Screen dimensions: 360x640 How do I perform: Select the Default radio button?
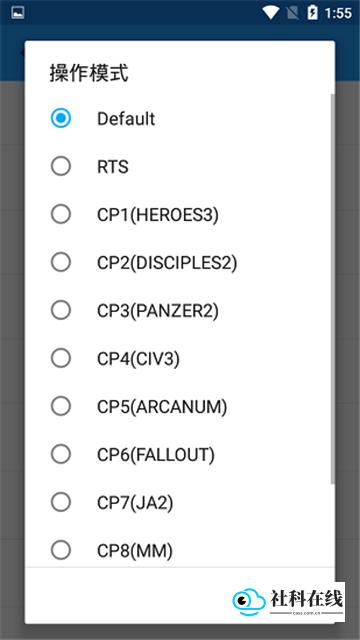click(61, 118)
